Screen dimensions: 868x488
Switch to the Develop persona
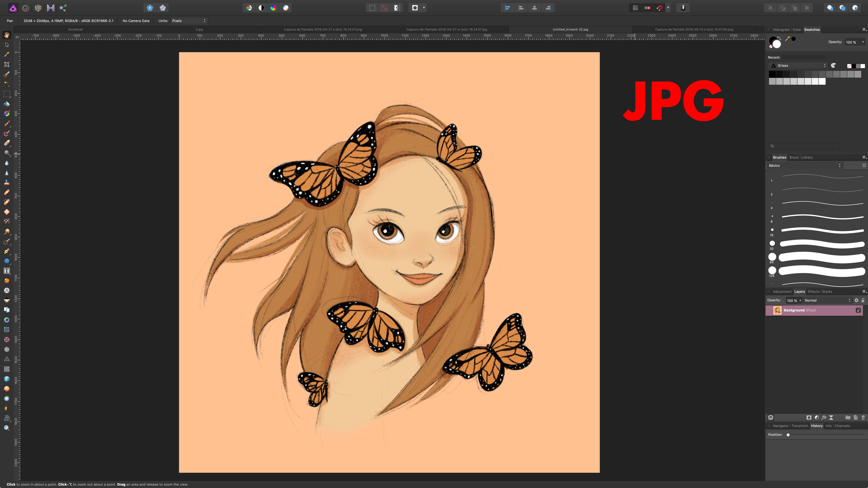pyautogui.click(x=38, y=8)
